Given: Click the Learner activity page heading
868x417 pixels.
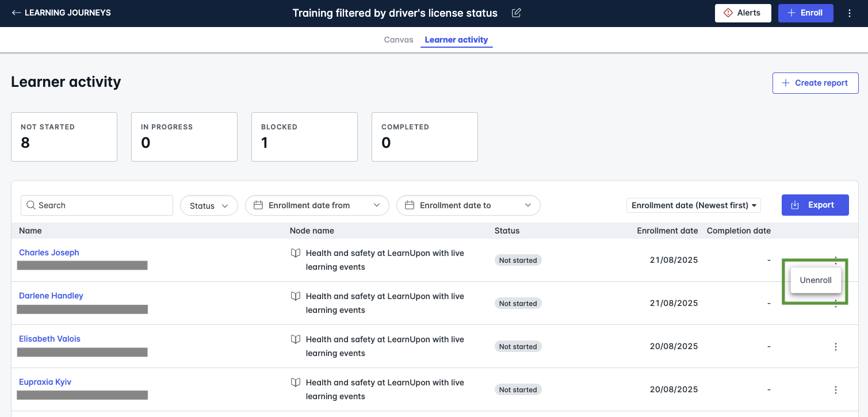Looking at the screenshot, I should pos(66,82).
